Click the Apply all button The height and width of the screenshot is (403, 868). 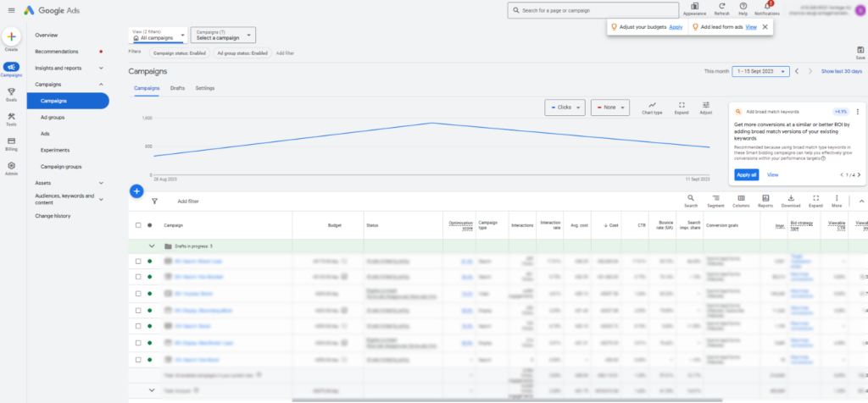(746, 174)
